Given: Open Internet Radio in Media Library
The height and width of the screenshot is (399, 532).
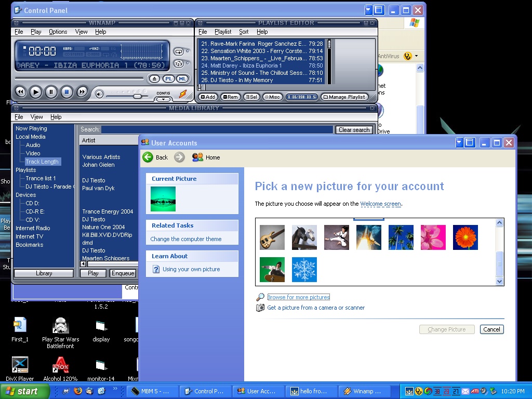Looking at the screenshot, I should pyautogui.click(x=33, y=228).
